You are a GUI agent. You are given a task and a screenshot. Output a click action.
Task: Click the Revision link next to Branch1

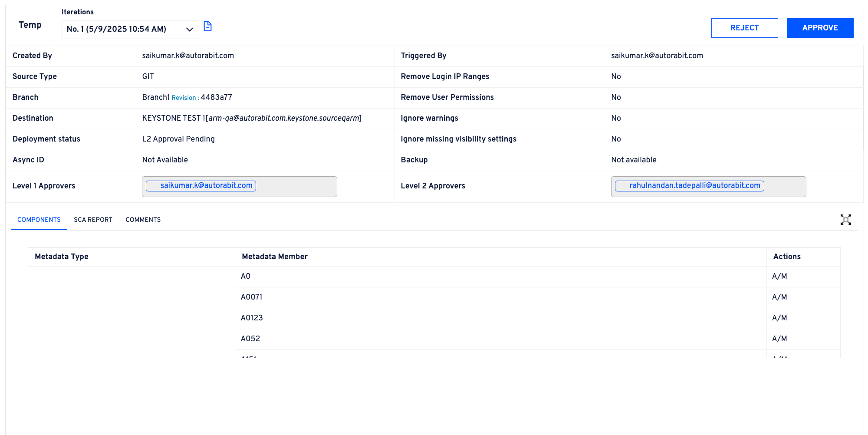tap(184, 98)
